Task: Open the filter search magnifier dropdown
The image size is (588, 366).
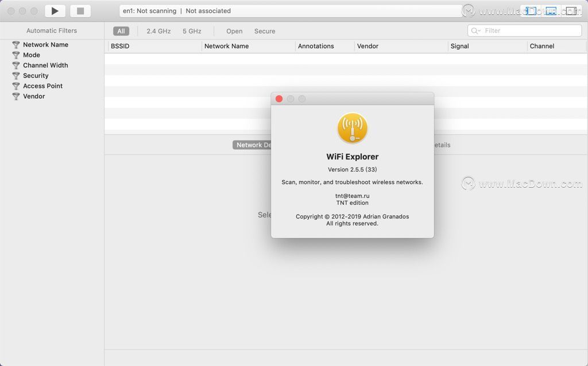Action: coord(475,31)
